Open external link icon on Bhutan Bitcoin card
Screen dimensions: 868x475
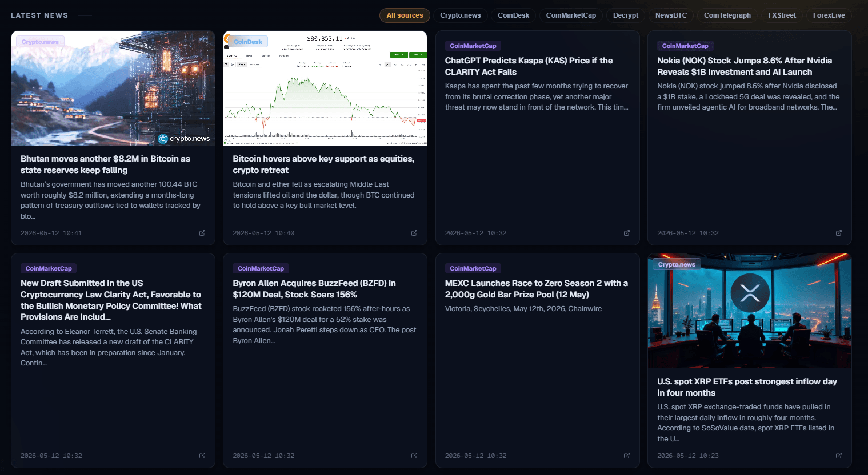pyautogui.click(x=202, y=233)
